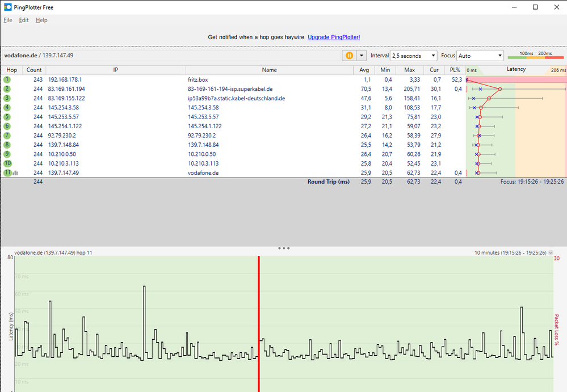Screen dimensions: 567x392
Task: Click hop 2 green circle icon
Action: point(7,89)
